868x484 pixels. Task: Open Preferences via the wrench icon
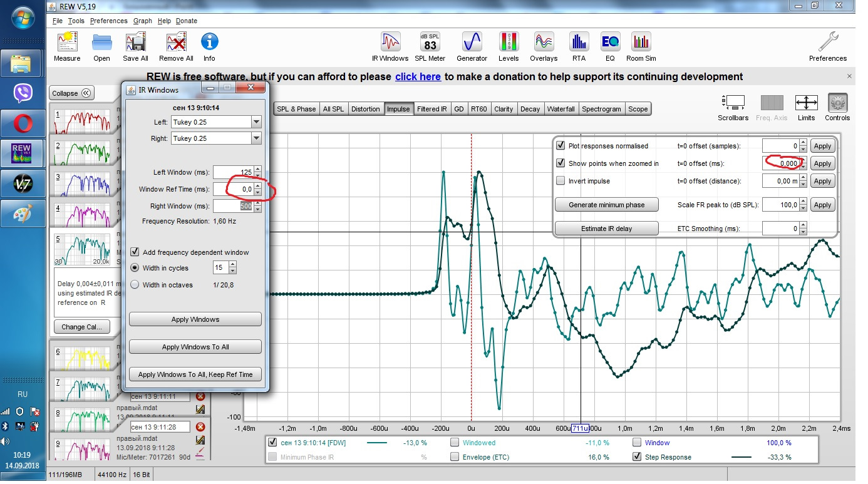coord(828,42)
